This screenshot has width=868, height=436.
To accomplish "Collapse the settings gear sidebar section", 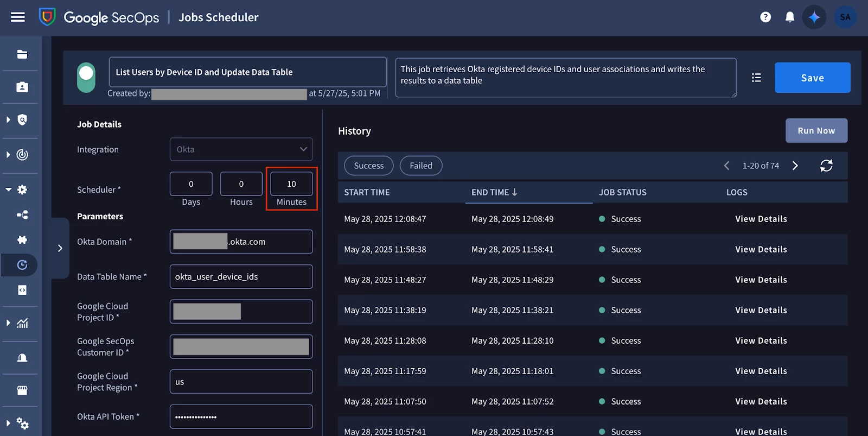I will [8, 189].
